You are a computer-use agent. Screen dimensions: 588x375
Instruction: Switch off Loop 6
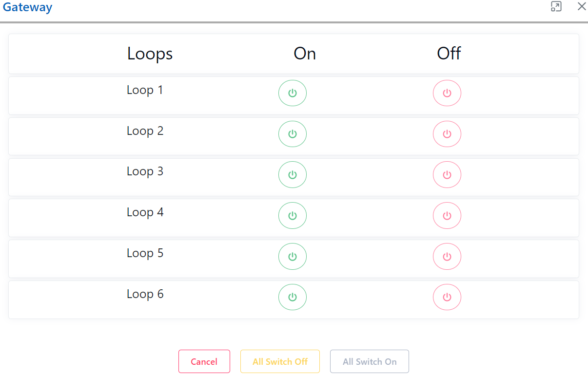[447, 297]
